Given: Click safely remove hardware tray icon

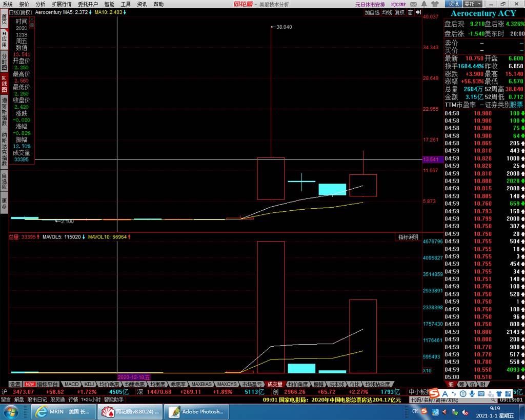Looking at the screenshot, I should click(x=455, y=412).
